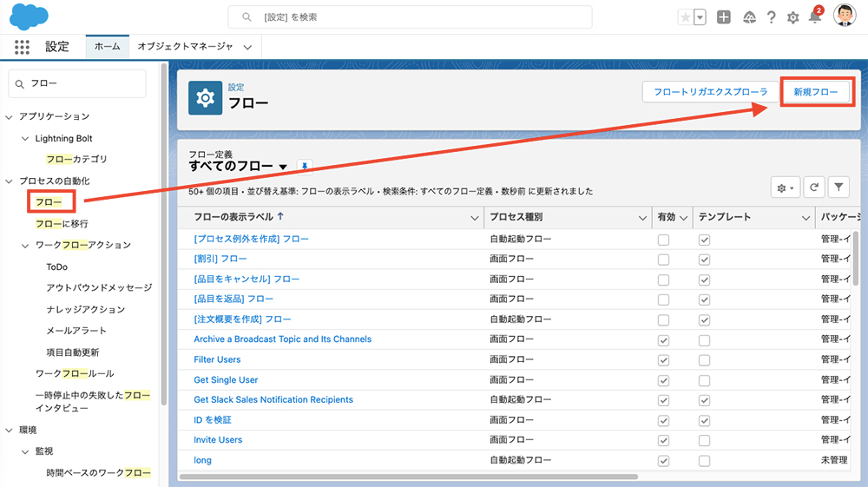Open テンプレート column menu chevron
Screen dimensions: 868x487
tap(806, 218)
